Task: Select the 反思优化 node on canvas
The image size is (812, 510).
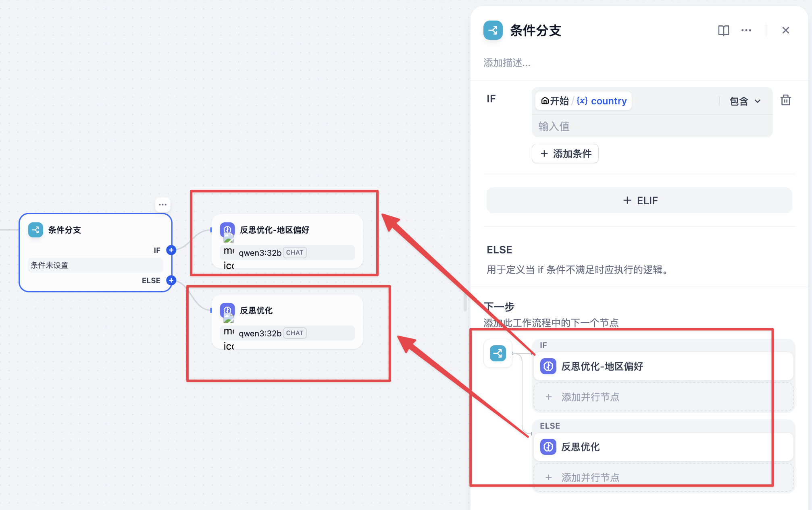Action: tap(287, 322)
